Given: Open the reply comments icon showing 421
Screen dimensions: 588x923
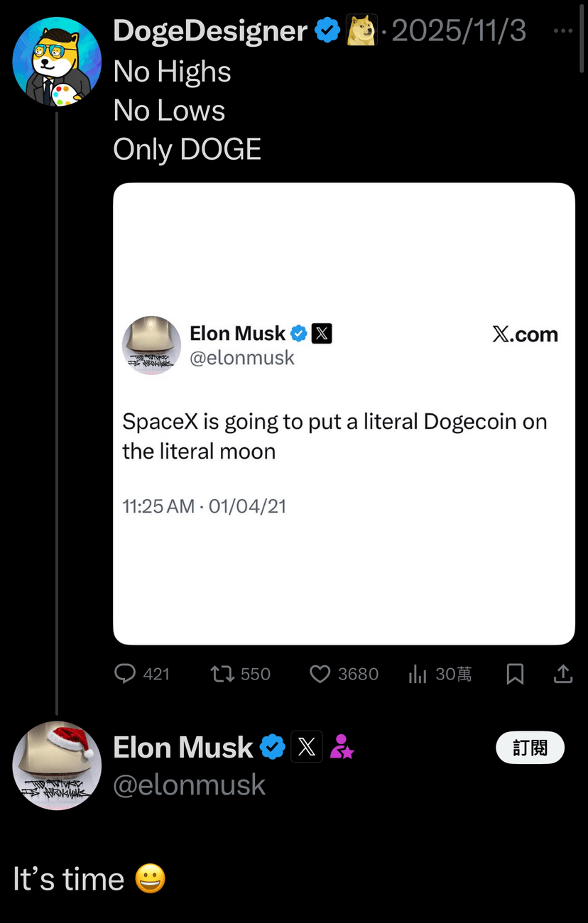Looking at the screenshot, I should pos(126,673).
